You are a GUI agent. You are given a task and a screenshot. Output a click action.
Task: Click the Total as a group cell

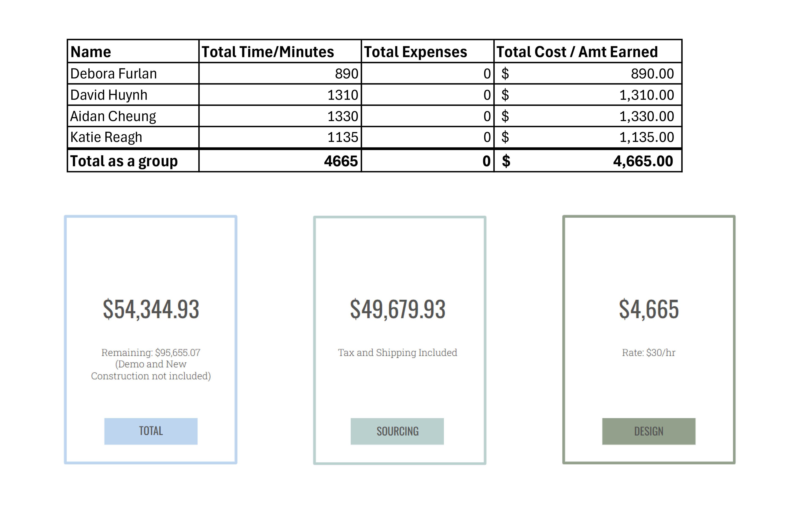pyautogui.click(x=133, y=161)
